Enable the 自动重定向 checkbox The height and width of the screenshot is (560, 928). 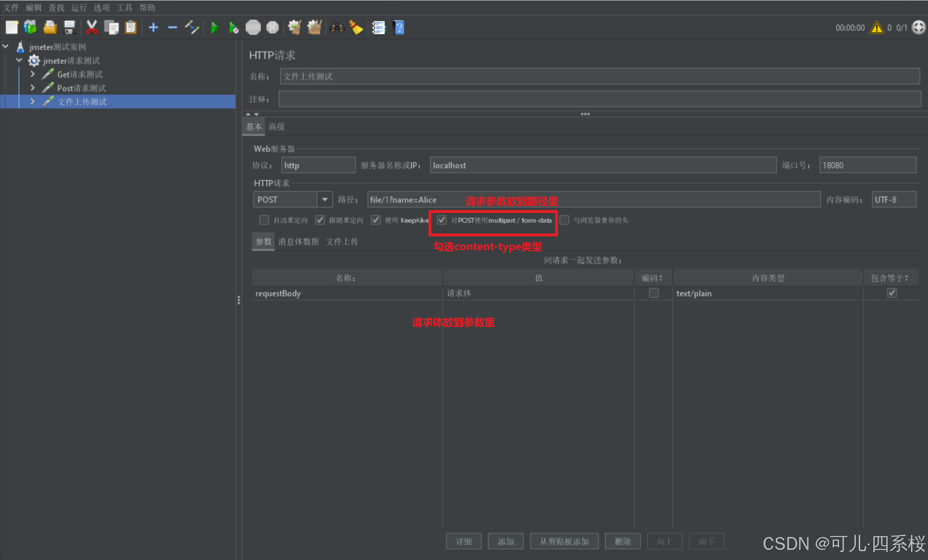(264, 220)
